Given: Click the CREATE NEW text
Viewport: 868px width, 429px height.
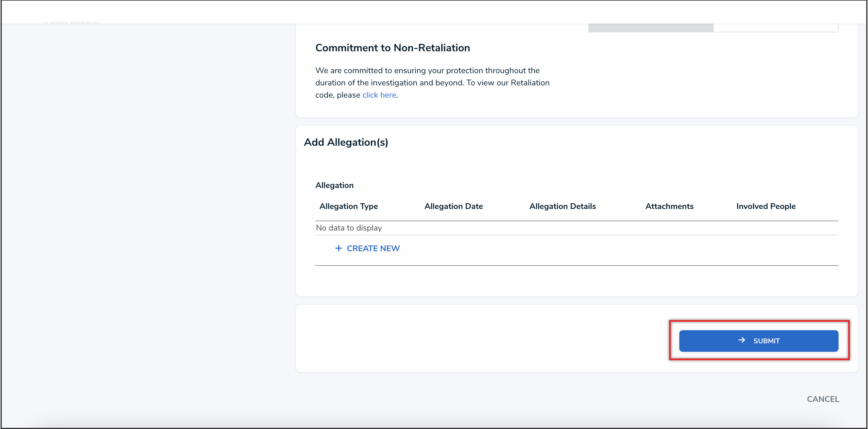Looking at the screenshot, I should [373, 248].
